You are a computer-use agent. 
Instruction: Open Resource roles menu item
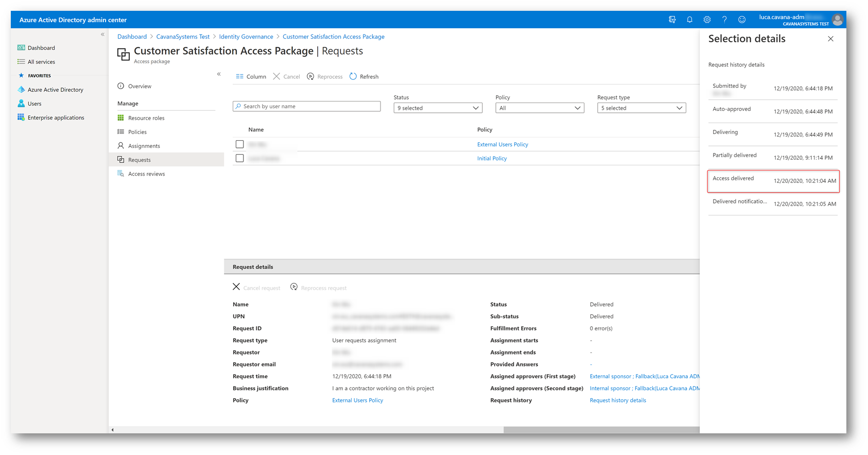pos(146,118)
